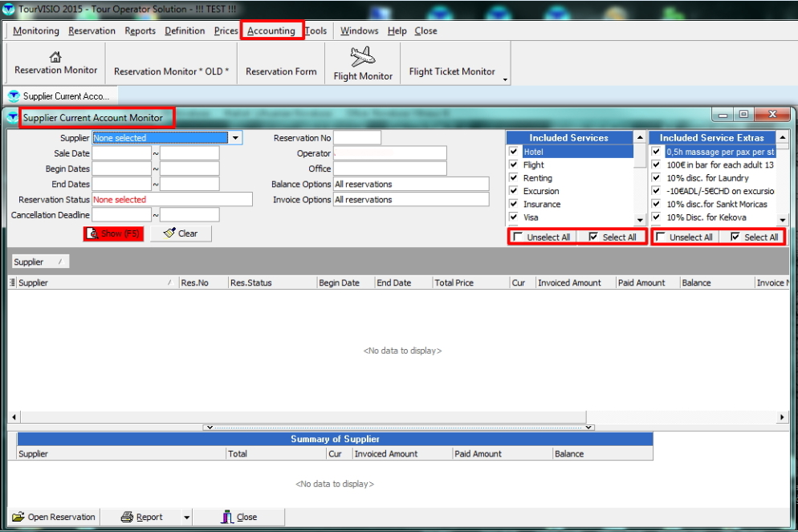The image size is (798, 532).
Task: Open the Report button dropdown arrow
Action: 186,518
